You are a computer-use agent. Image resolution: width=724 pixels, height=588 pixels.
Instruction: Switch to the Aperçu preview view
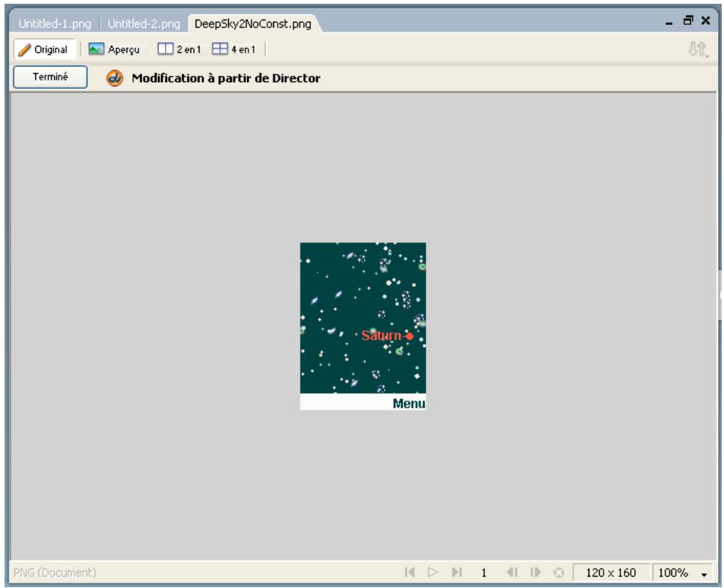[x=114, y=50]
